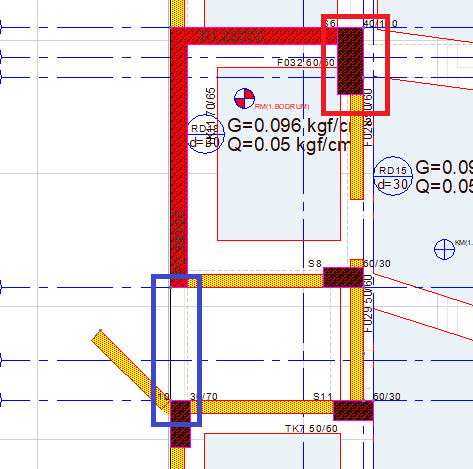Viewport: 473px width, 469px height.
Task: Click the RD15 d=30 slab label circle
Action: (x=393, y=176)
